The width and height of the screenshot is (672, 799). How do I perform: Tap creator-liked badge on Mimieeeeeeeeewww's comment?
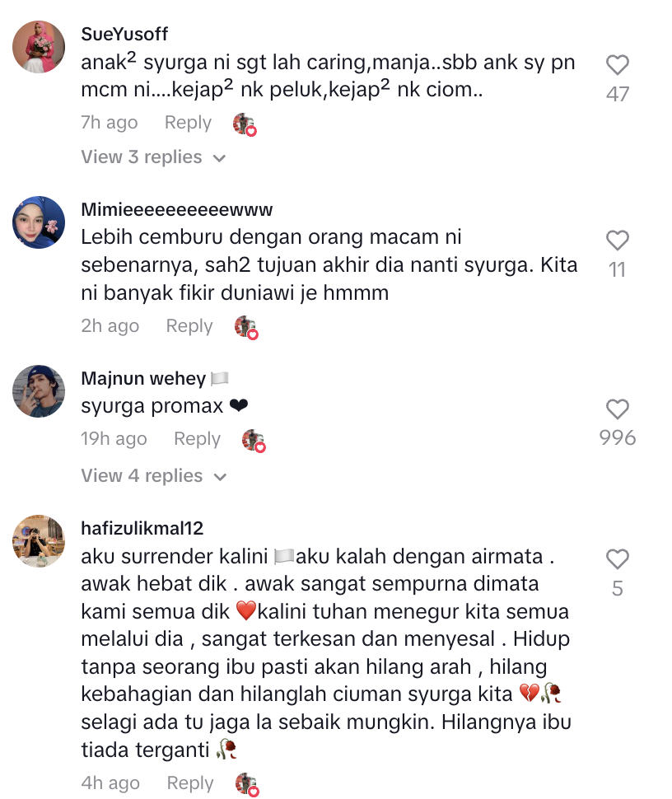pos(246,328)
